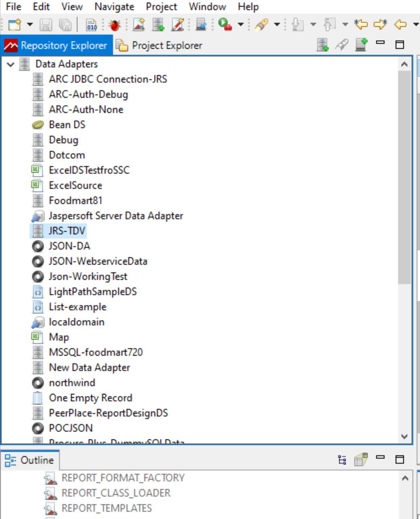Open the Project menu

coord(161,7)
